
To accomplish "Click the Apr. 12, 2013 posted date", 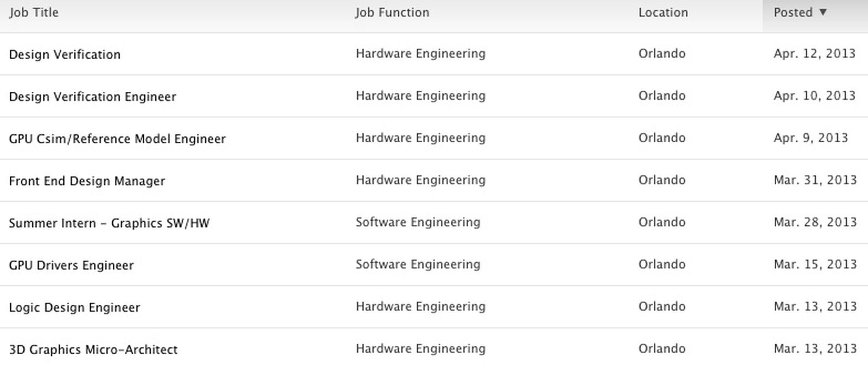I will tap(814, 54).
